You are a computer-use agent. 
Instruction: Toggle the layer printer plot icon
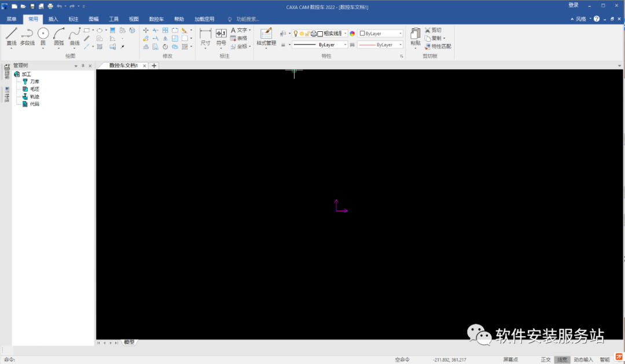tap(314, 34)
